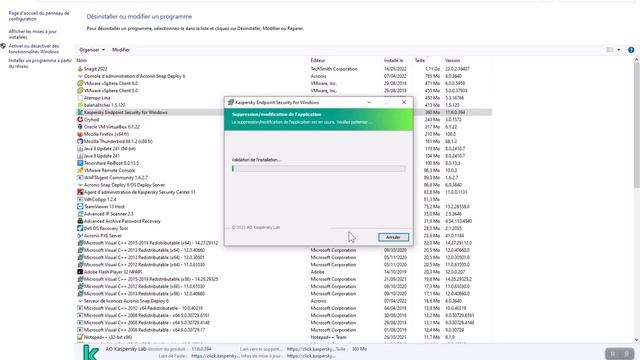Select Visual C++ 2010 x64 Redistributable 10.0.40219
Screen dimensions: 640x360
point(284,308)
